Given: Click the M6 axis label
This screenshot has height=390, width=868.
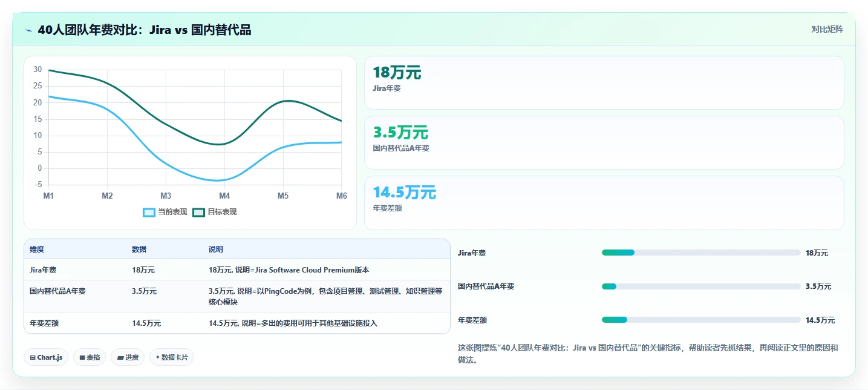Looking at the screenshot, I should pyautogui.click(x=342, y=196).
